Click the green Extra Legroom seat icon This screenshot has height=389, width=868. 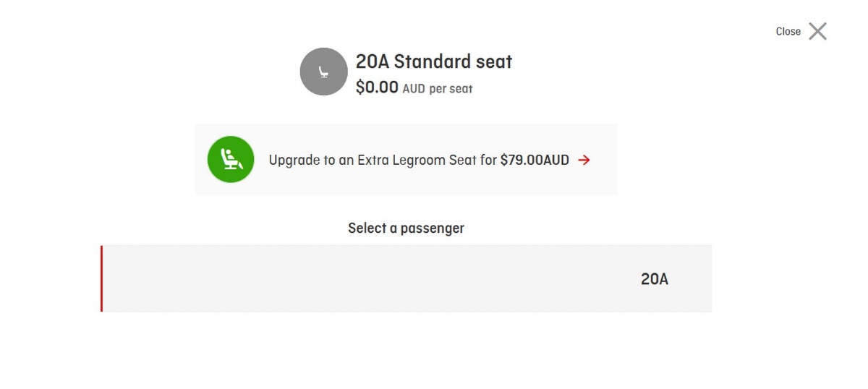click(x=231, y=159)
